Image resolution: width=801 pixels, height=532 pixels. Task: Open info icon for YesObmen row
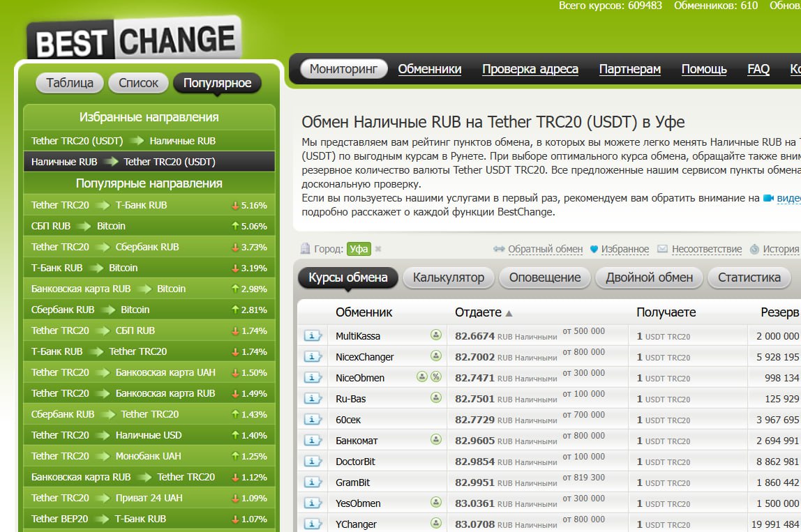click(313, 503)
